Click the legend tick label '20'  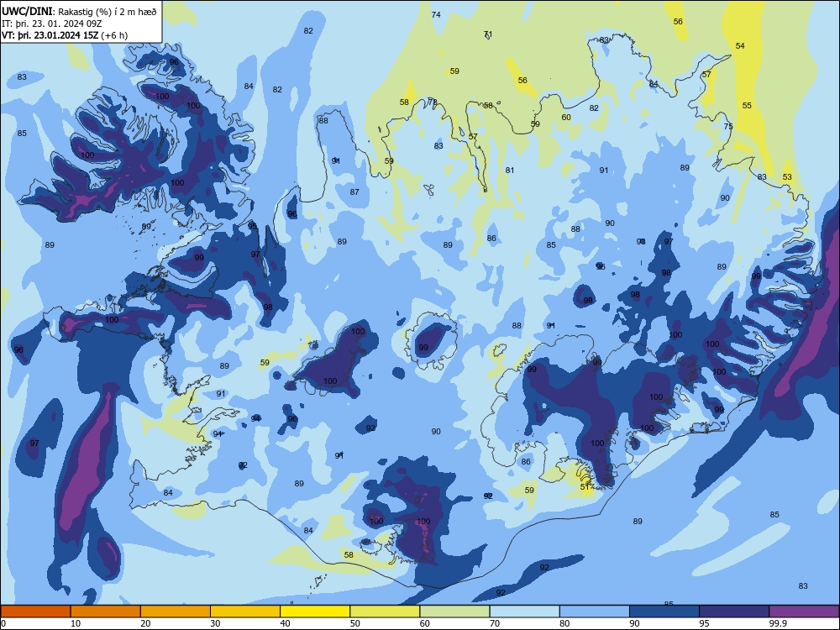pos(145,623)
